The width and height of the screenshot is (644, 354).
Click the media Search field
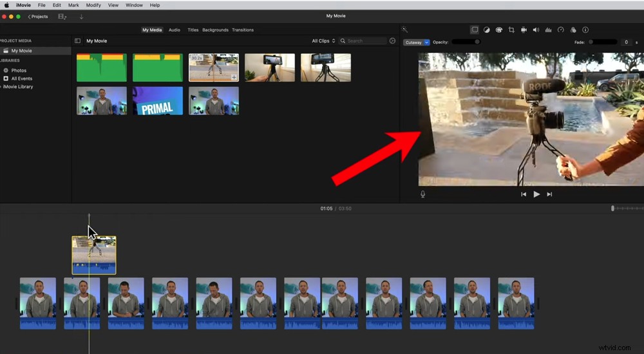[363, 41]
